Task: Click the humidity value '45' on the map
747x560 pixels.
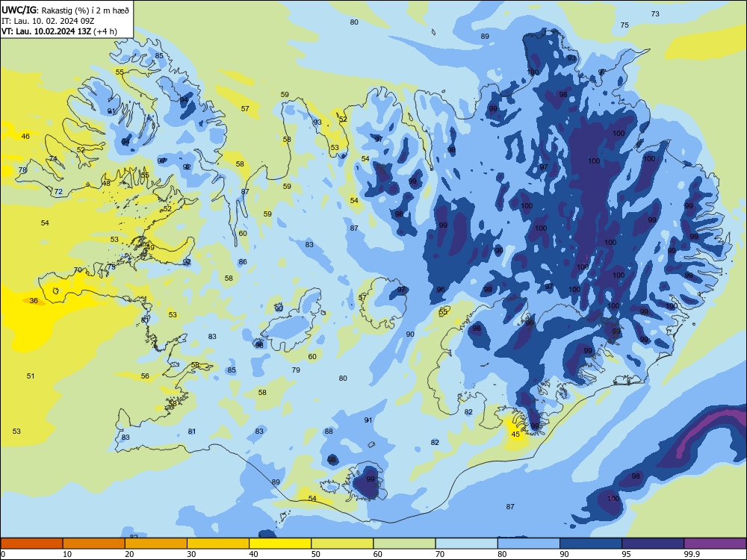Action: click(515, 435)
